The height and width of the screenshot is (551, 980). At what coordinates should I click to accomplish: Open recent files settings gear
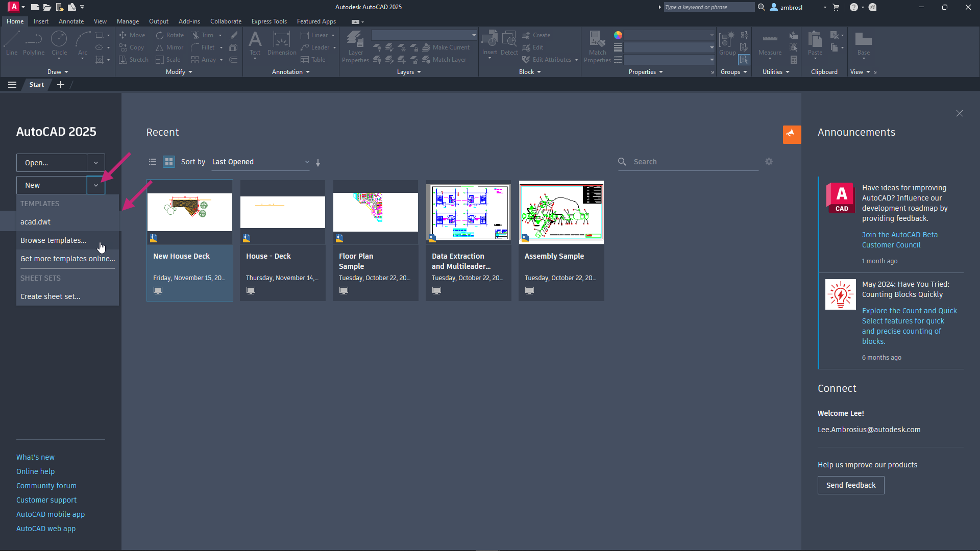click(769, 162)
